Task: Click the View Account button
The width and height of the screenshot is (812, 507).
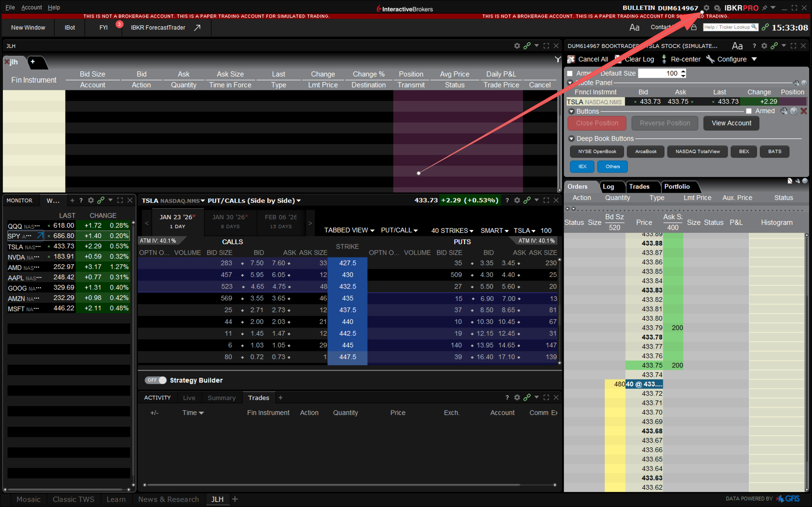Action: 731,123
